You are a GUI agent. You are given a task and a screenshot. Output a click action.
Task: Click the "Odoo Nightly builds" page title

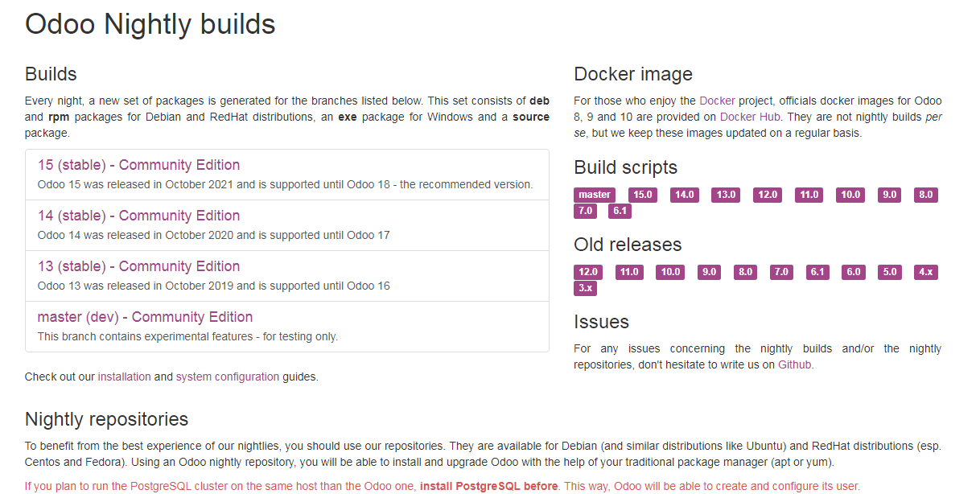click(x=150, y=24)
